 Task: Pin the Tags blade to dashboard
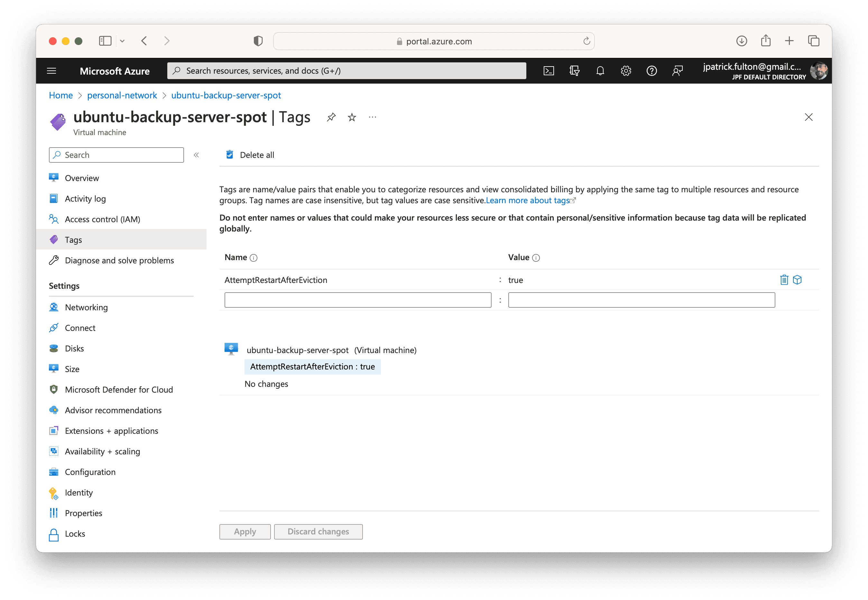(331, 117)
